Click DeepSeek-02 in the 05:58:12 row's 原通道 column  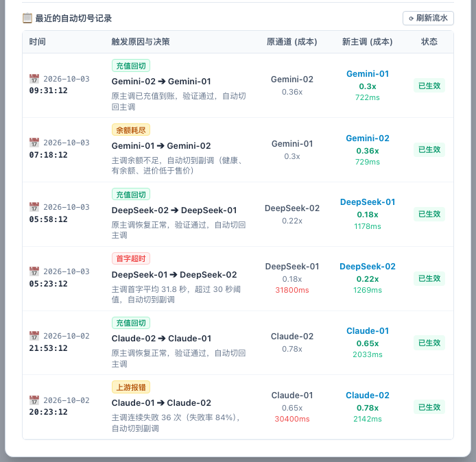coord(292,208)
